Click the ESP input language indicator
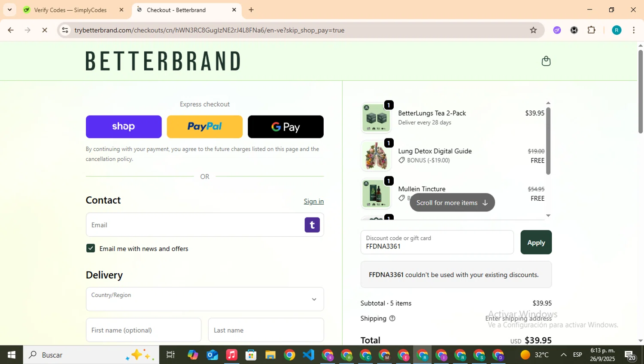 pyautogui.click(x=577, y=355)
